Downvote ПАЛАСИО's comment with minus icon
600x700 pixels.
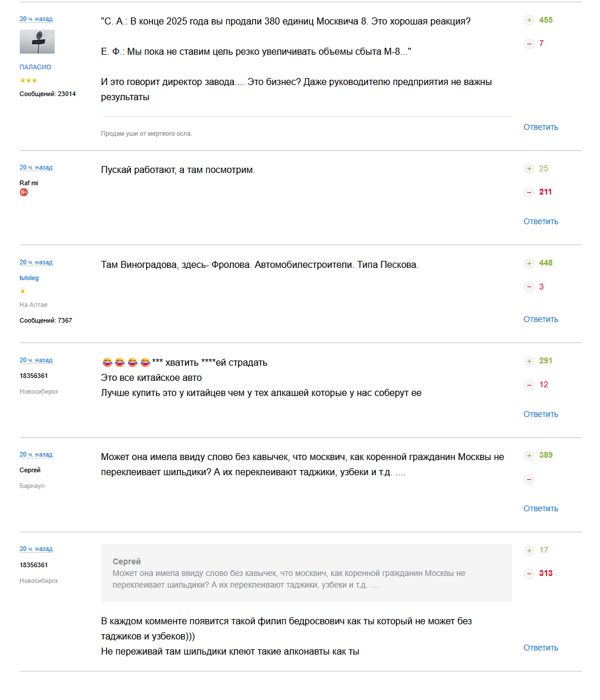pyautogui.click(x=529, y=44)
